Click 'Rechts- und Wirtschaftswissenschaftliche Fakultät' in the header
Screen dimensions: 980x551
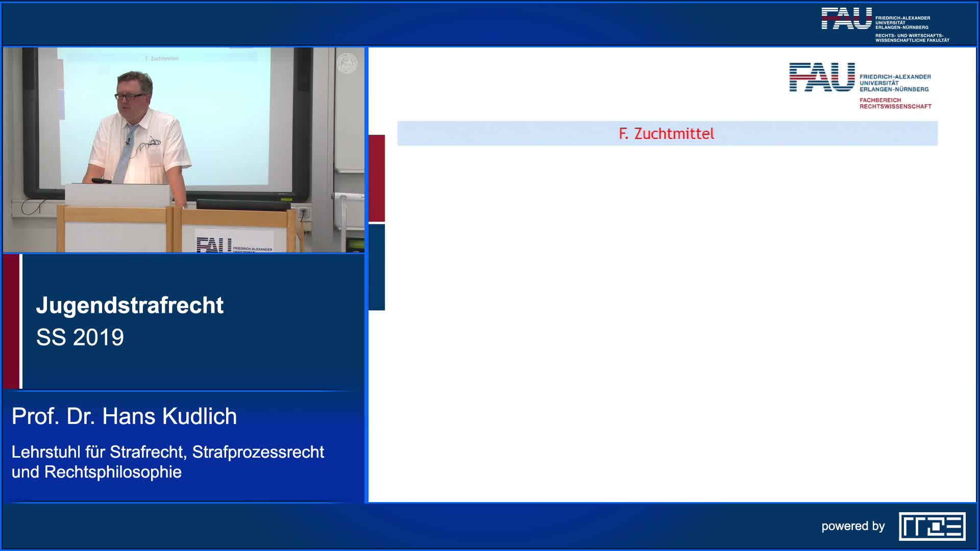pos(912,38)
